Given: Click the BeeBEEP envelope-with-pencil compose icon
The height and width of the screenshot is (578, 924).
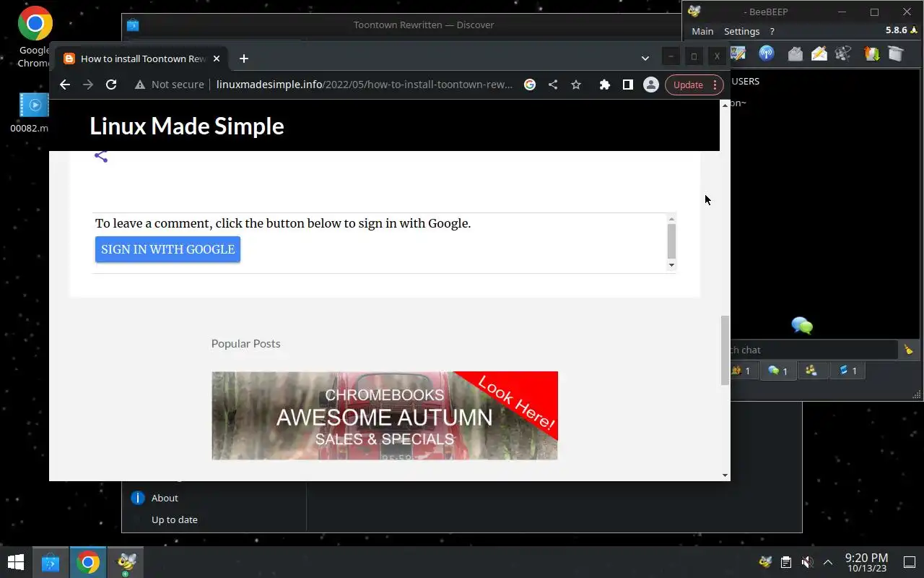Looking at the screenshot, I should [x=819, y=53].
